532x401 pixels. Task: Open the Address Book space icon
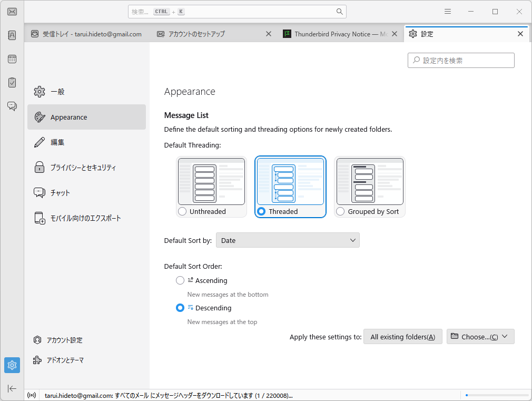click(12, 35)
